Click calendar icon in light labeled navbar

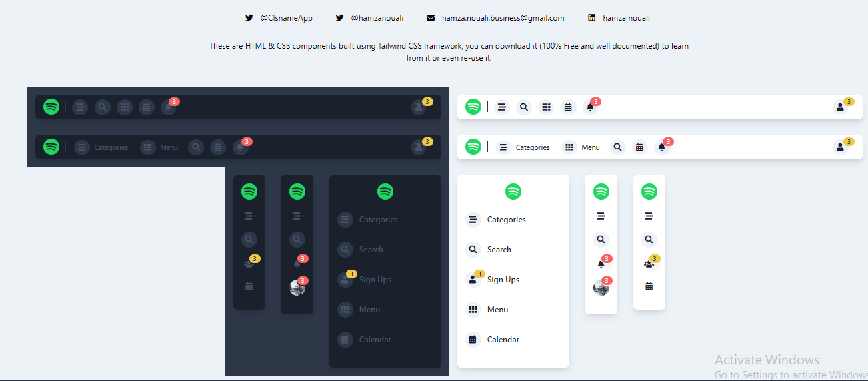click(x=639, y=147)
